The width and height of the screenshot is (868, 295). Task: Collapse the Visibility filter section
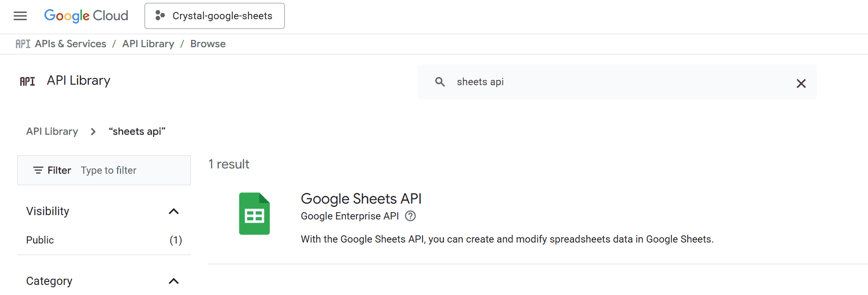tap(174, 211)
